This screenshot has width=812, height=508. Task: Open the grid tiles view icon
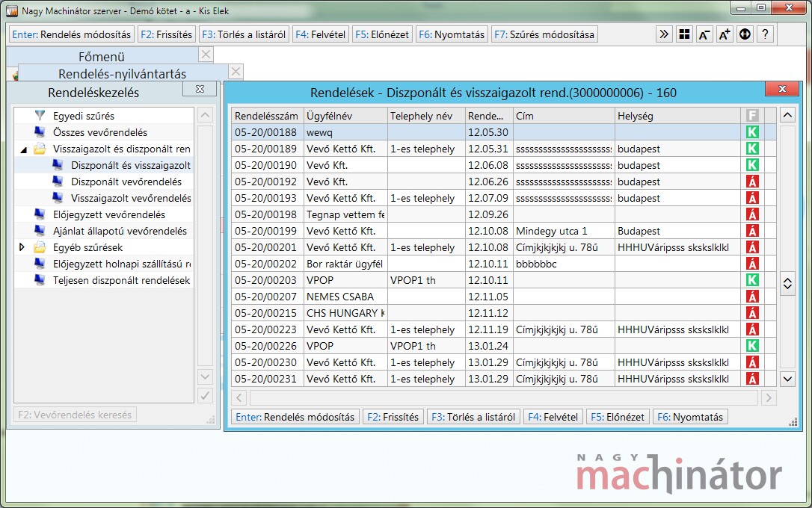684,34
